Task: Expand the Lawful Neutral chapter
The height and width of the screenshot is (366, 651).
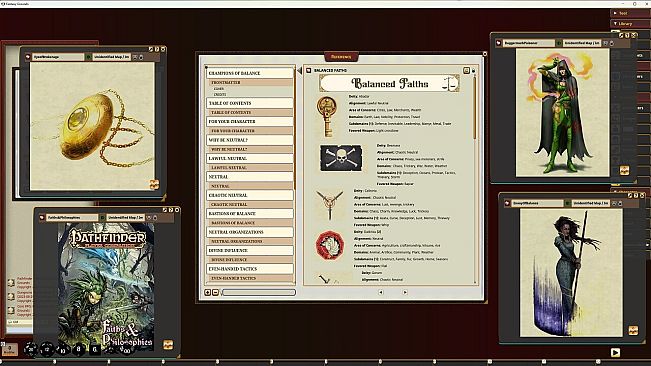Action: 250,158
